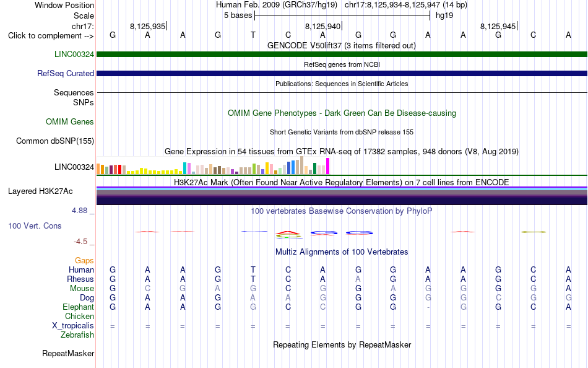
Task: Click the 8,125,940 position marker
Action: [x=323, y=26]
